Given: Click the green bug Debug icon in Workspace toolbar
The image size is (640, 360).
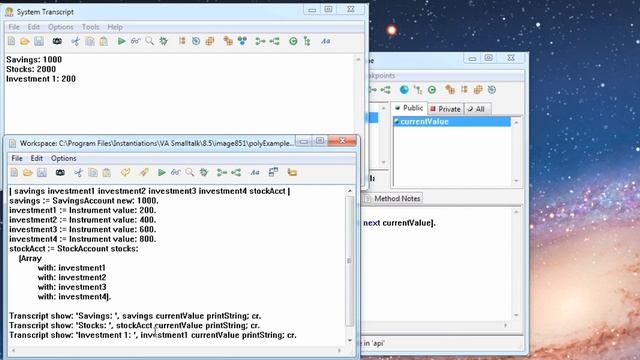Looking at the screenshot, I should pos(204,173).
